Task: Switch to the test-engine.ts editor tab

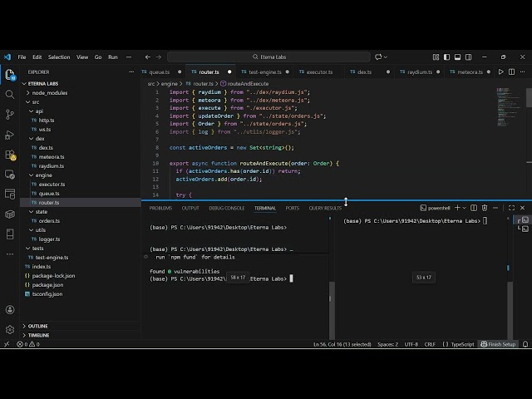Action: 265,72
